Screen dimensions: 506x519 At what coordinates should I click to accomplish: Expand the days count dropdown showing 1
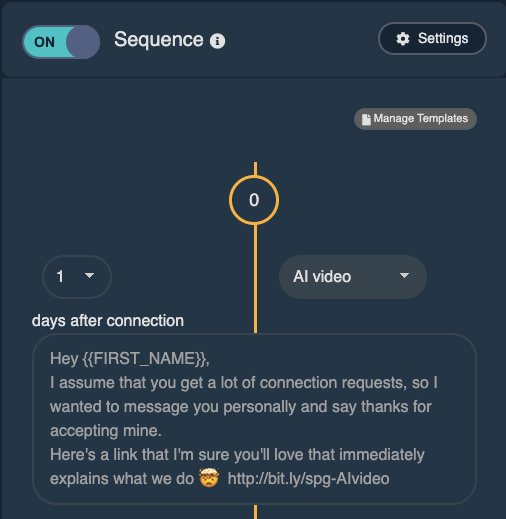click(77, 276)
